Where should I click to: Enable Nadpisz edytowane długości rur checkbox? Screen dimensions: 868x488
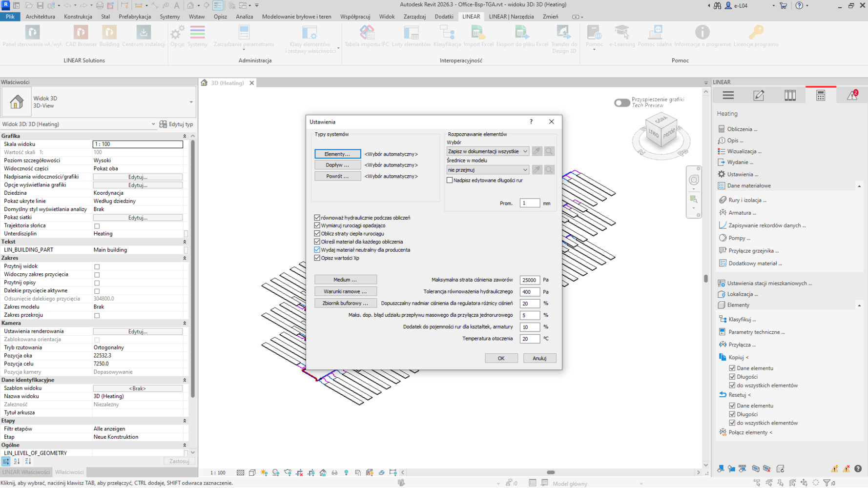[450, 181]
